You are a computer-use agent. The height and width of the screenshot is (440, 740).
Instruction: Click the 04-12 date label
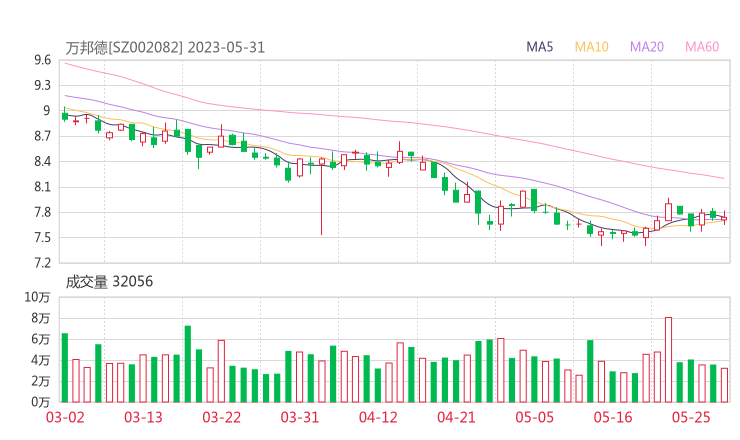(x=378, y=418)
